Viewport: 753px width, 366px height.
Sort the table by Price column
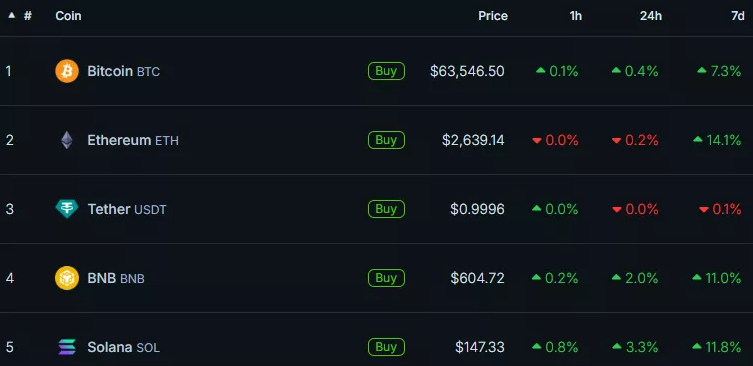coord(493,15)
